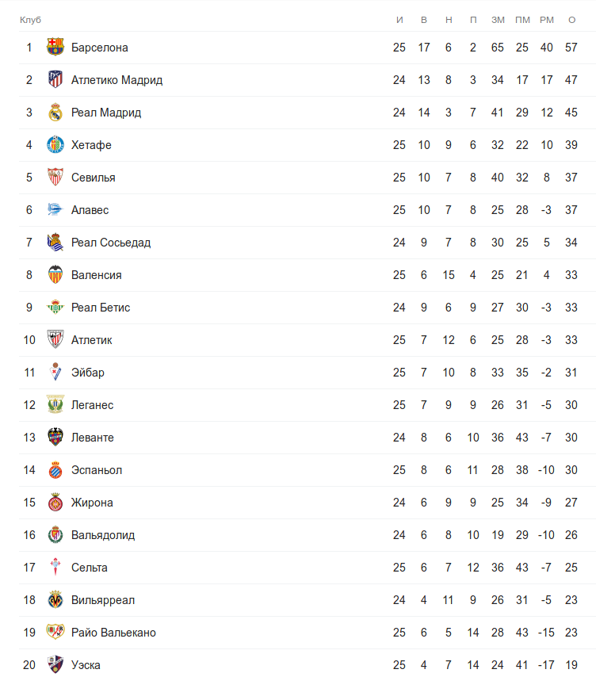Screen dimensions: 596x700
Task: Click the Rayo Vallecano crest icon
Action: (x=55, y=633)
